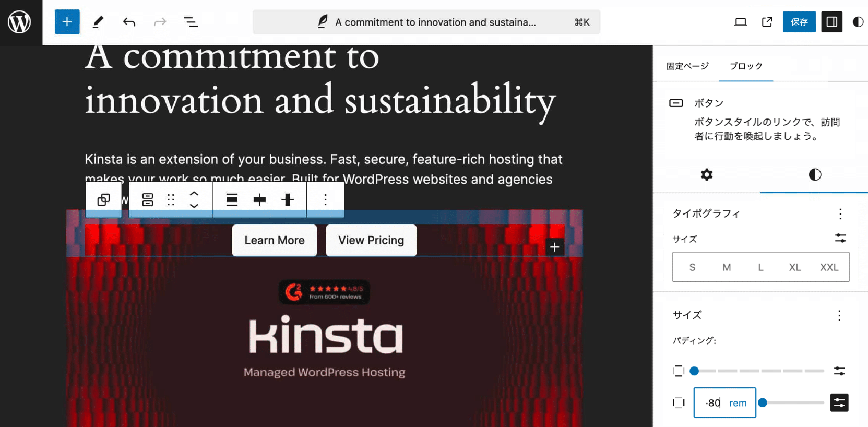Change the button block type icon
This screenshot has width=868, height=427.
tap(147, 199)
